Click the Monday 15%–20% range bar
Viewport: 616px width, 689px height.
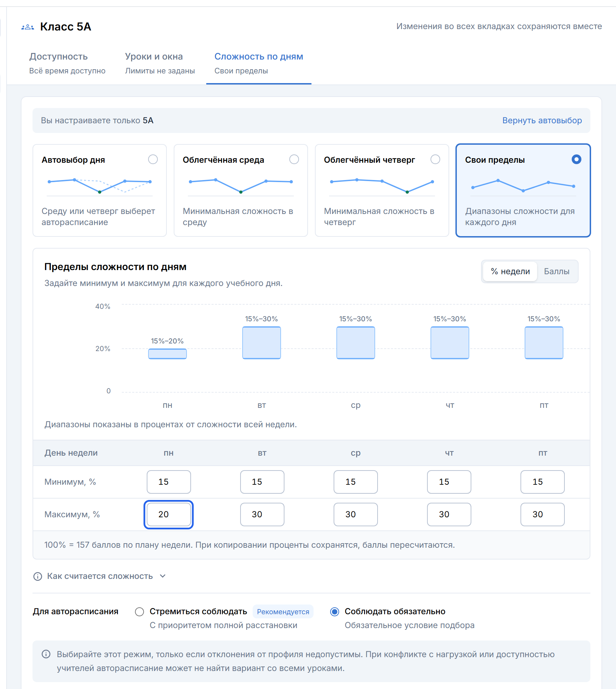coord(167,354)
